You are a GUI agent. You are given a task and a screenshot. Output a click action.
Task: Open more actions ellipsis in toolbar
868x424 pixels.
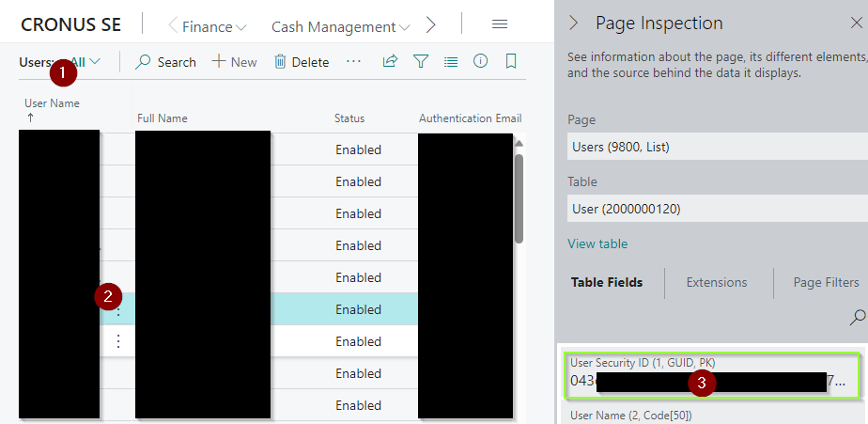pos(353,62)
